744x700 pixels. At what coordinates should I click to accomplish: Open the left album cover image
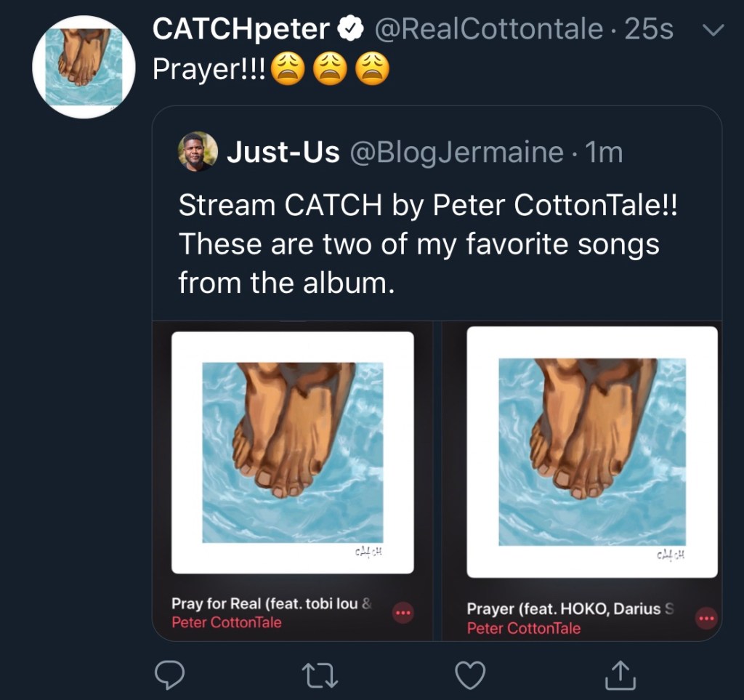[292, 452]
